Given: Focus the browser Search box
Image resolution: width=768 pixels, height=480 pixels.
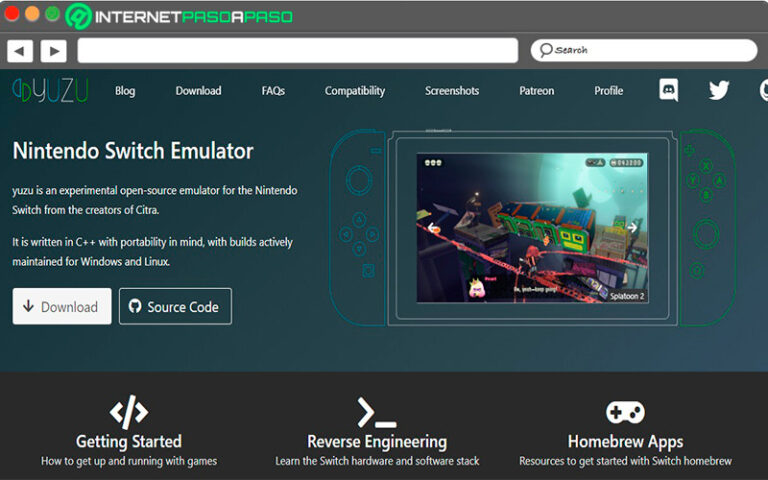Looking at the screenshot, I should pyautogui.click(x=643, y=50).
